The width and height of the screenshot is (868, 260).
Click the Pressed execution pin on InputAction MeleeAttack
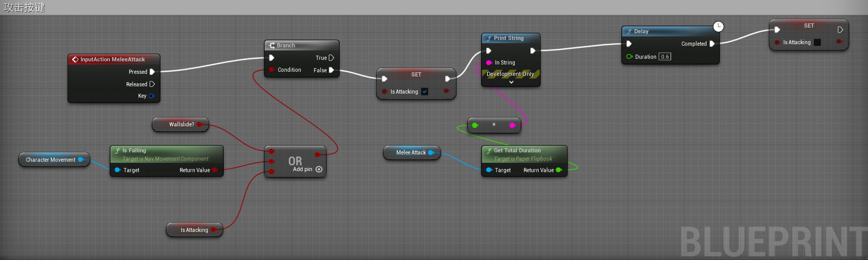[152, 72]
